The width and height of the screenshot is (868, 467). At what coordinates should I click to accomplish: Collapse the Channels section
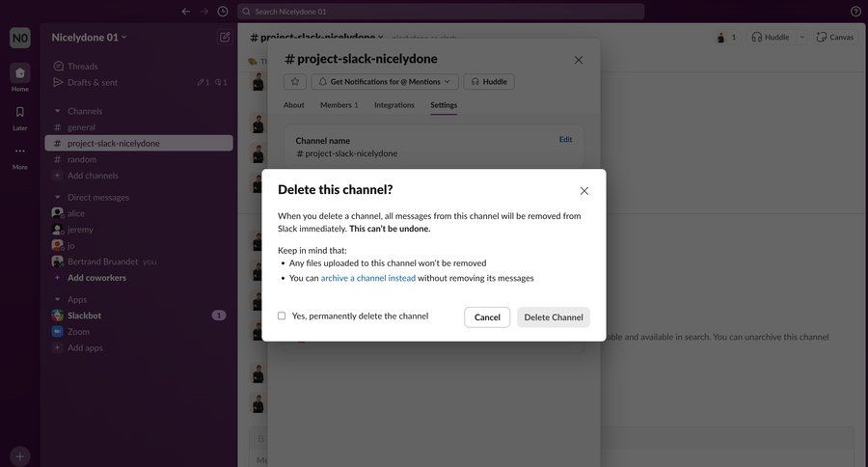57,111
